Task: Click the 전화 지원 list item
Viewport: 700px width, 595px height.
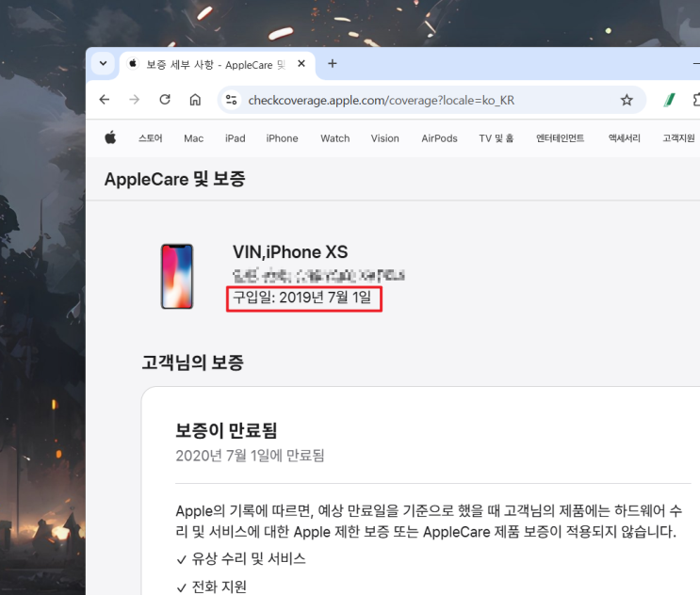Action: pos(219,587)
